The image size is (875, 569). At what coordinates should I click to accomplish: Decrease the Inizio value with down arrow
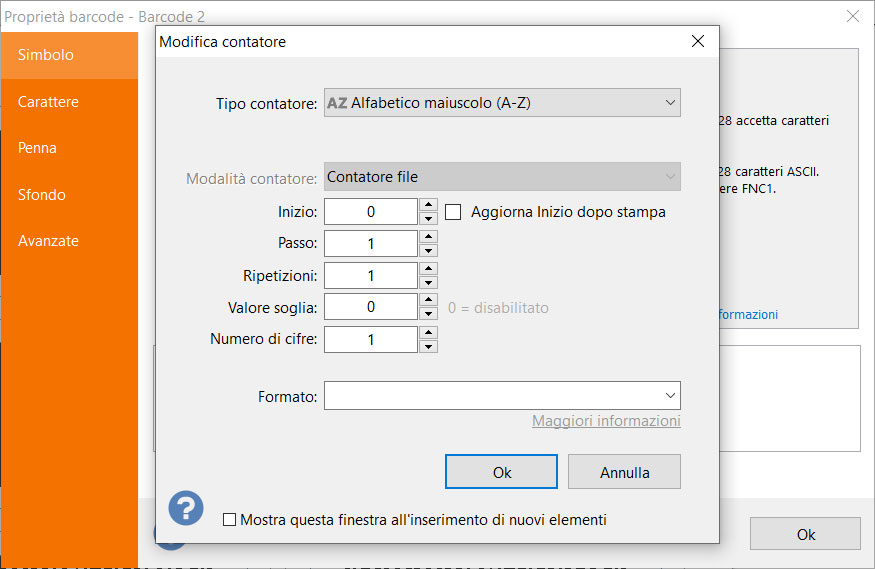[428, 219]
